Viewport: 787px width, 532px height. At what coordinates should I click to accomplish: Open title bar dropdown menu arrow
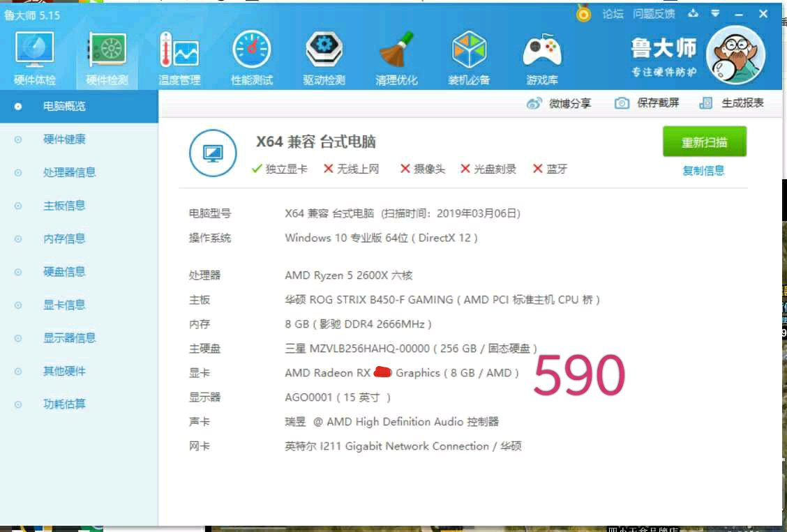[715, 13]
